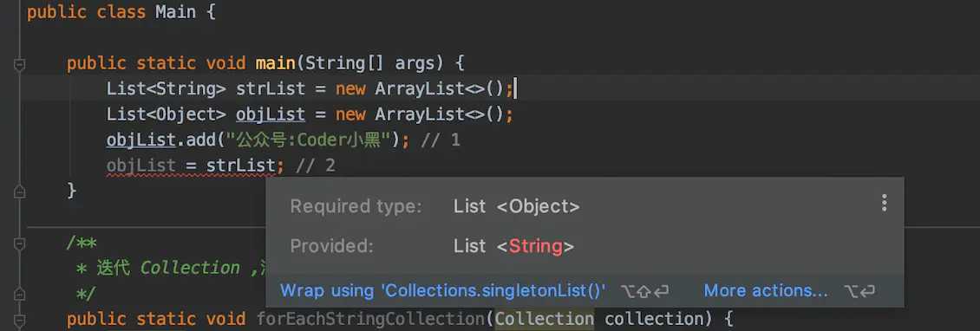Click the highlighted Collection parameter type
The width and height of the screenshot is (980, 331).
tap(545, 319)
